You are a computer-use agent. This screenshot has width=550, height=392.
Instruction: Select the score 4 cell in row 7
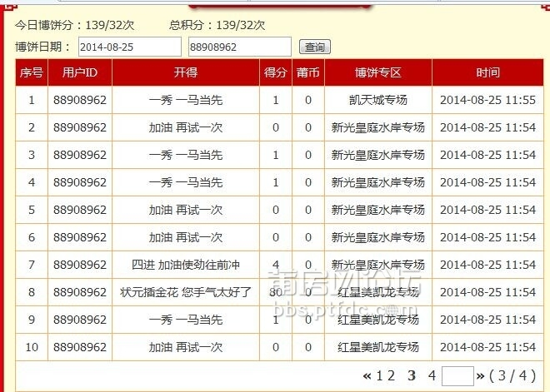(x=276, y=265)
